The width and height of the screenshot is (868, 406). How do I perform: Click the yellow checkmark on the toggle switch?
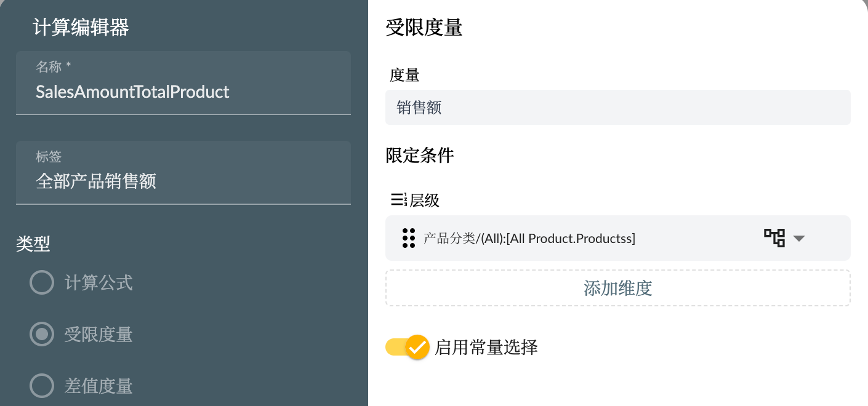click(x=417, y=348)
